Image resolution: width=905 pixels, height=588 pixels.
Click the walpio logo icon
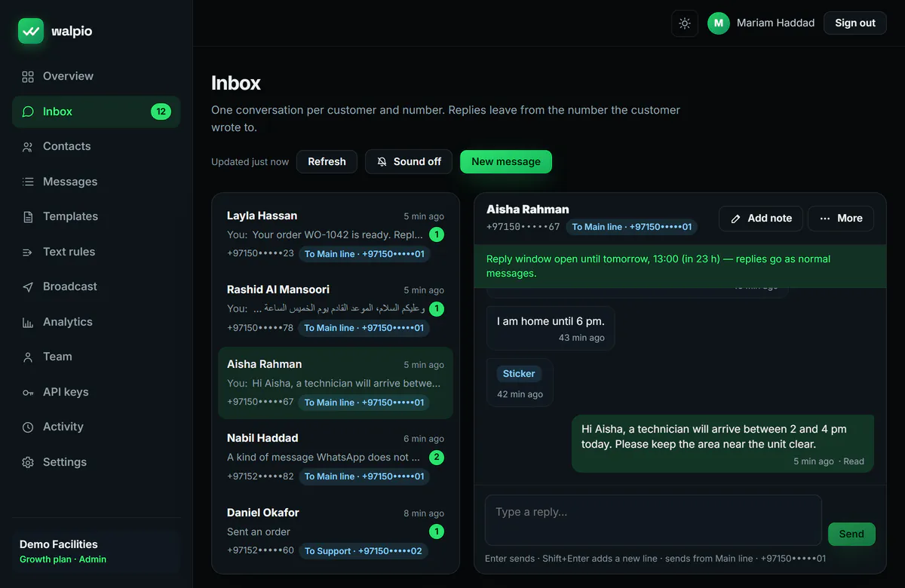click(x=31, y=31)
